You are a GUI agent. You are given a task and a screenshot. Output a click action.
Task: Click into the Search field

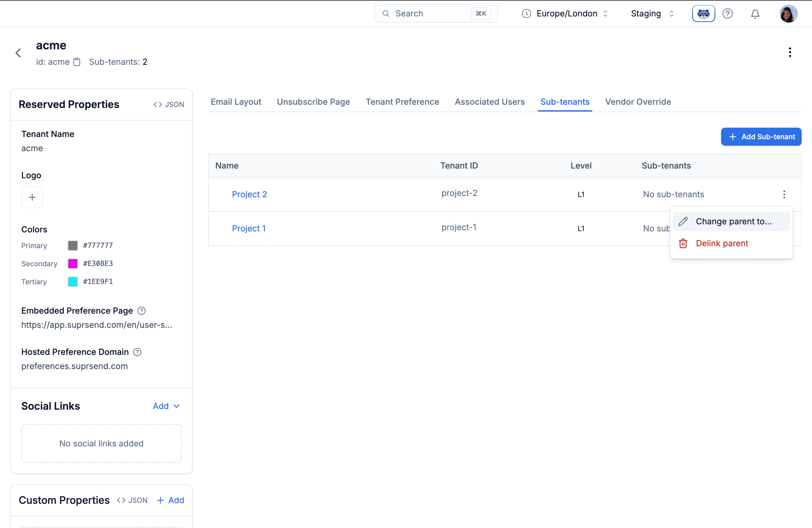[x=436, y=14]
